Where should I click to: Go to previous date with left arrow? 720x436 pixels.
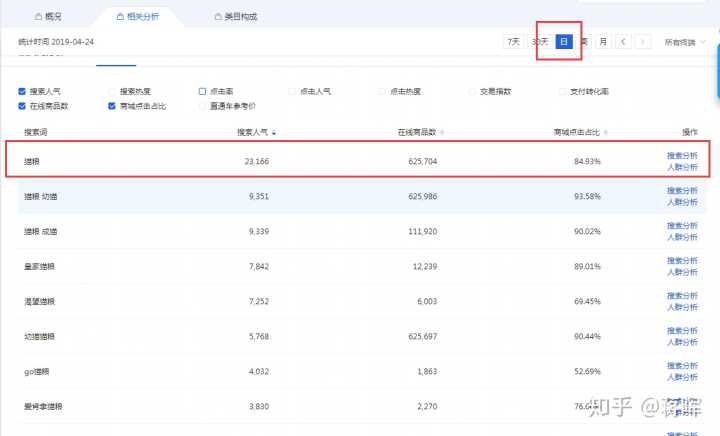623,42
